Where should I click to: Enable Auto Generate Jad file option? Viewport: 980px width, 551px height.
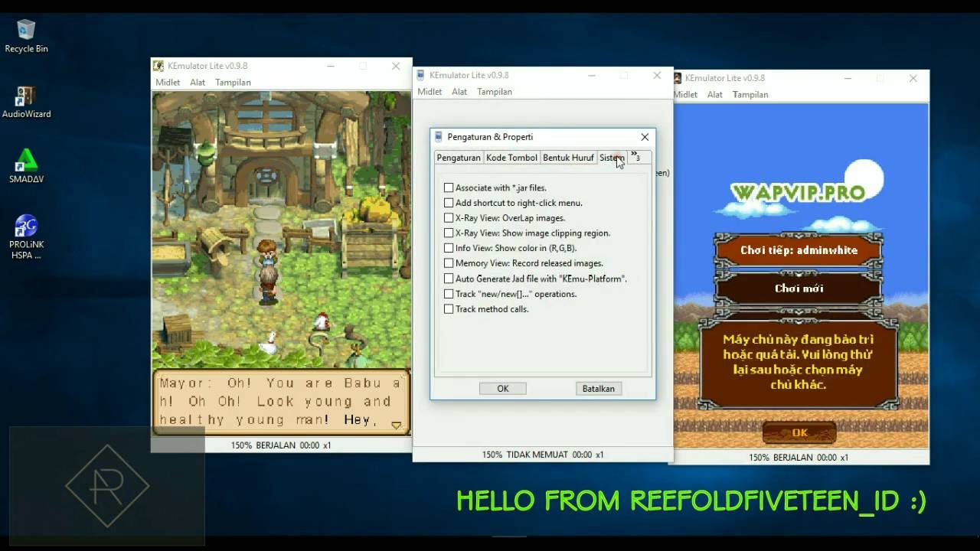point(449,279)
